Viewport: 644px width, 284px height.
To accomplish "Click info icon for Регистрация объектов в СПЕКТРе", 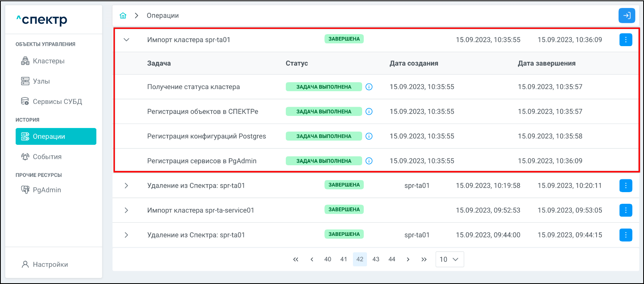I will (x=369, y=112).
